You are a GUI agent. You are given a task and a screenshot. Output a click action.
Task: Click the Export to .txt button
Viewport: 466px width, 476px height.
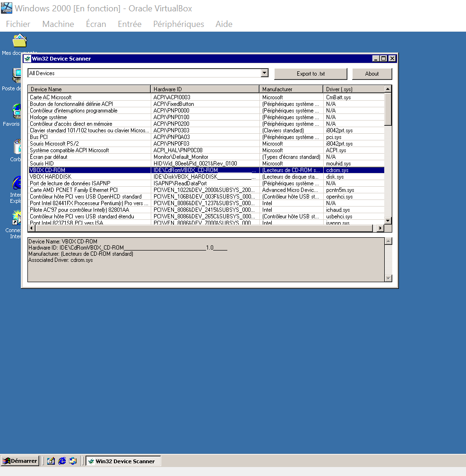coord(311,74)
